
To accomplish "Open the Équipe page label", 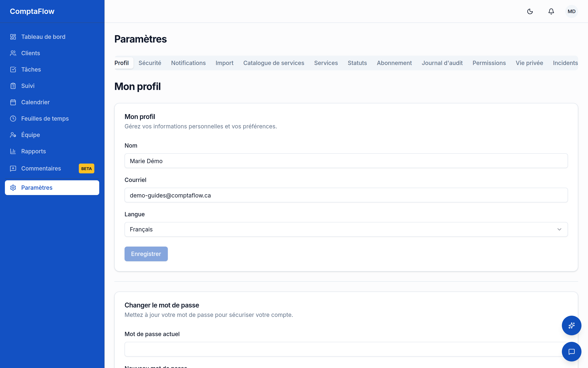I will (x=31, y=135).
